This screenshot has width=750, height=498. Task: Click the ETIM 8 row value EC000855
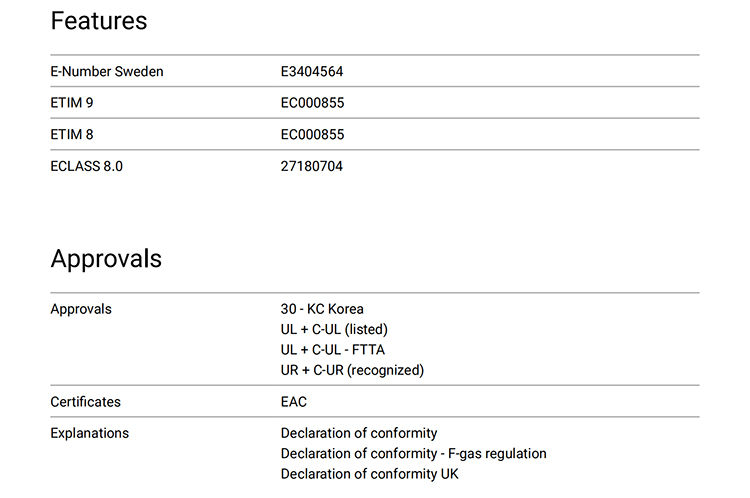click(312, 134)
